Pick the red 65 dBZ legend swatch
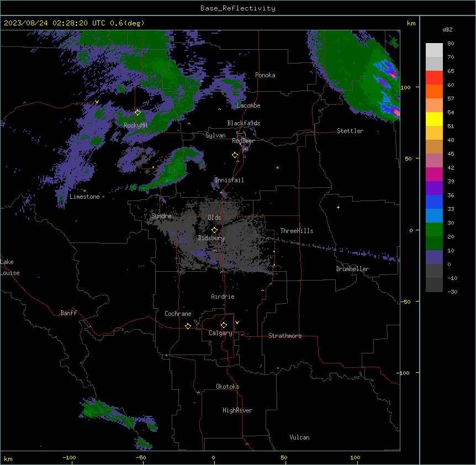476x465 pixels. pyautogui.click(x=434, y=78)
